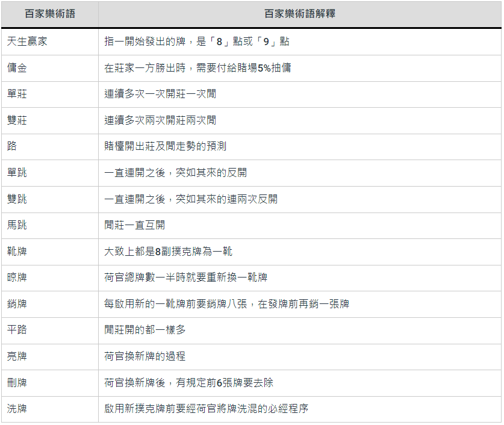Click the 雙莊 term in the table
The height and width of the screenshot is (425, 504).
17,120
